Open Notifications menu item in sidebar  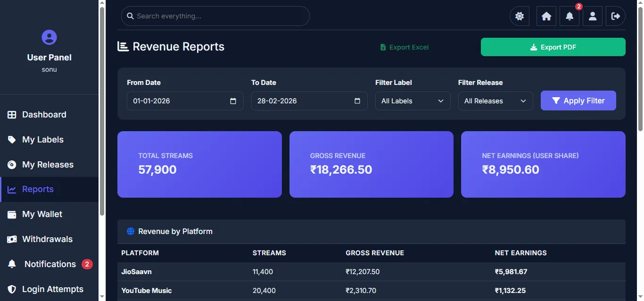pyautogui.click(x=49, y=264)
